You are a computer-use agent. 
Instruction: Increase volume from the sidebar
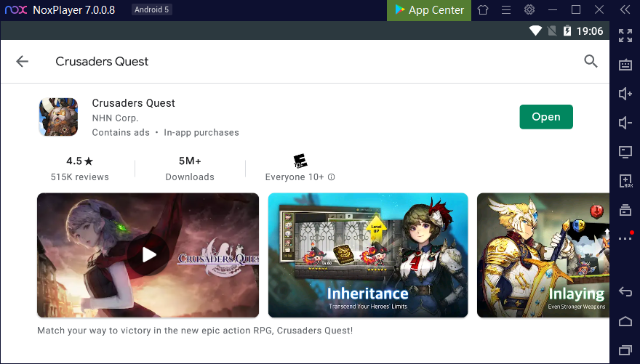tap(625, 94)
